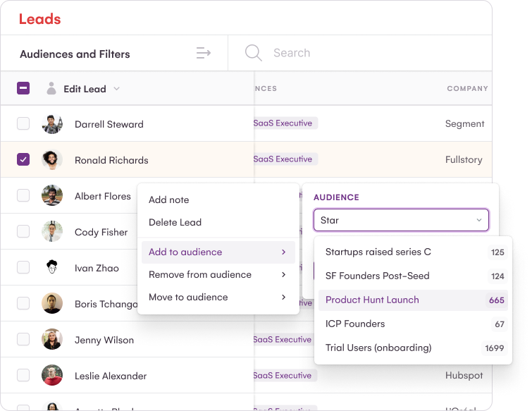The height and width of the screenshot is (411, 532).
Task: Open Jenny Wilson's avatar
Action: (52, 339)
